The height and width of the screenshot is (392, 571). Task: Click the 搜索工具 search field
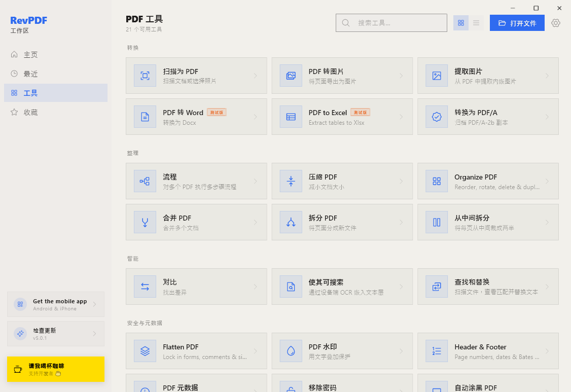point(391,23)
